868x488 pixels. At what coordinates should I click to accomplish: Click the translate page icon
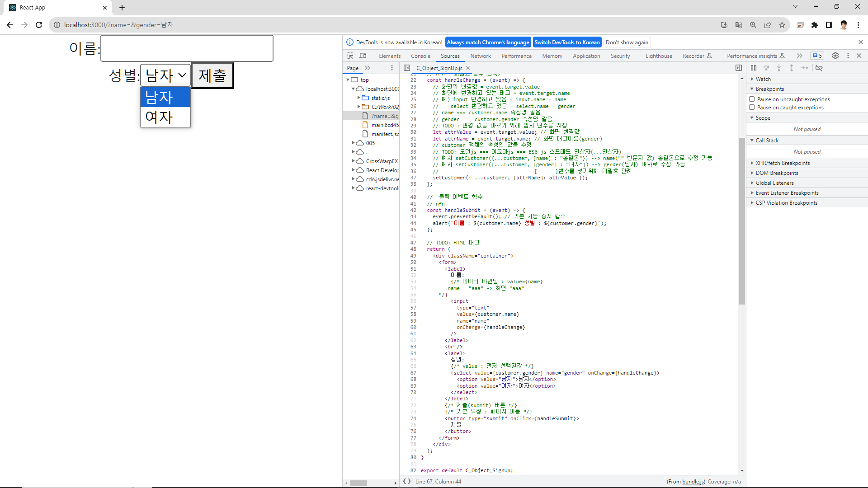[x=739, y=25]
